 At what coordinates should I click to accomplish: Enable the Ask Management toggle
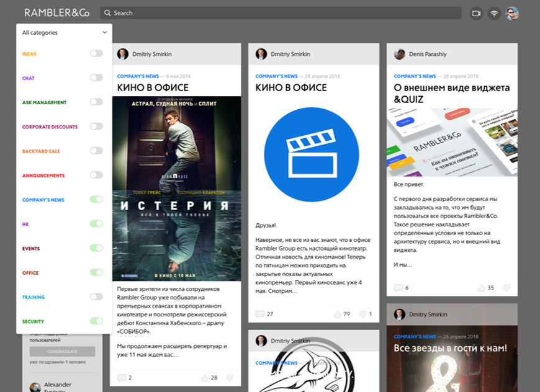click(x=96, y=102)
